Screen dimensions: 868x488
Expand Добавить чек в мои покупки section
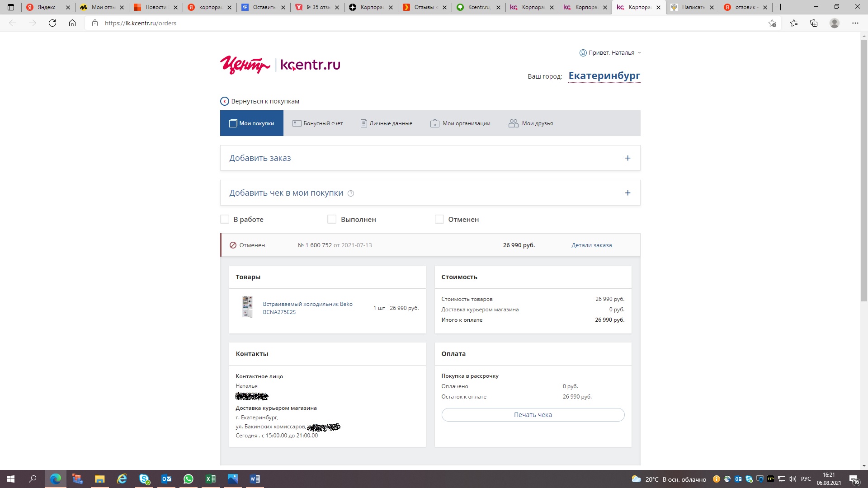430,193
